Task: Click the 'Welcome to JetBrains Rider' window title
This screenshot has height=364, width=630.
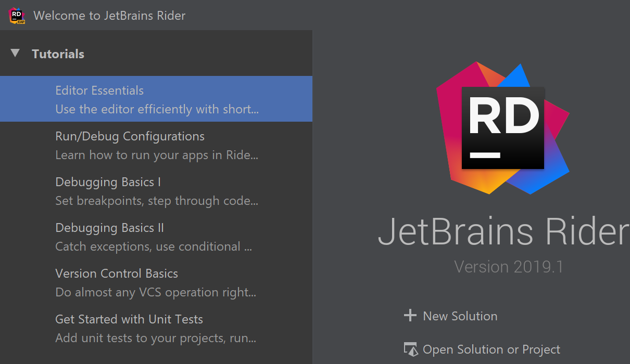Action: [109, 16]
